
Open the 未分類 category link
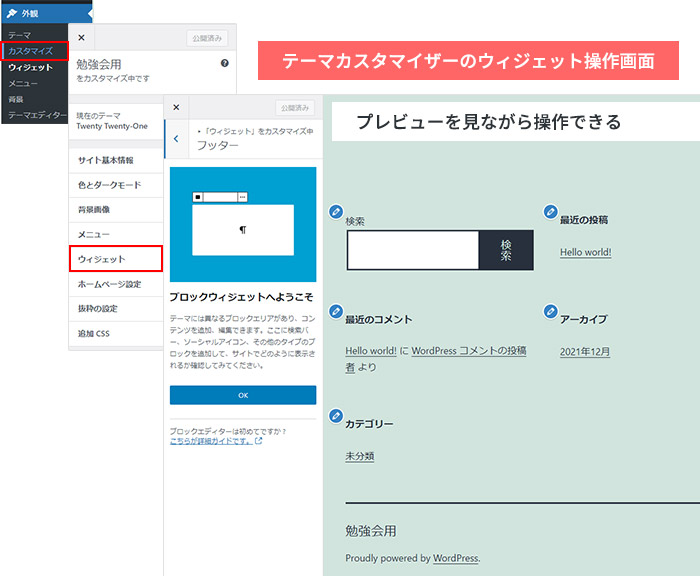tap(360, 456)
